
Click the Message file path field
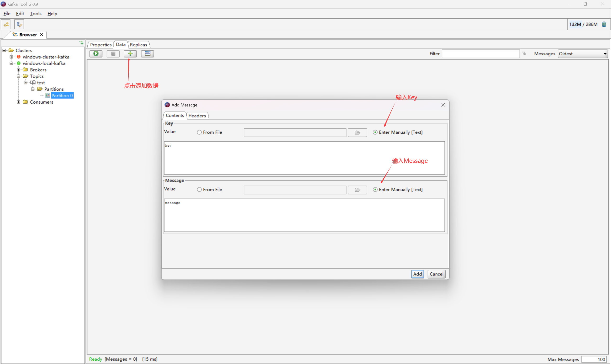click(295, 190)
